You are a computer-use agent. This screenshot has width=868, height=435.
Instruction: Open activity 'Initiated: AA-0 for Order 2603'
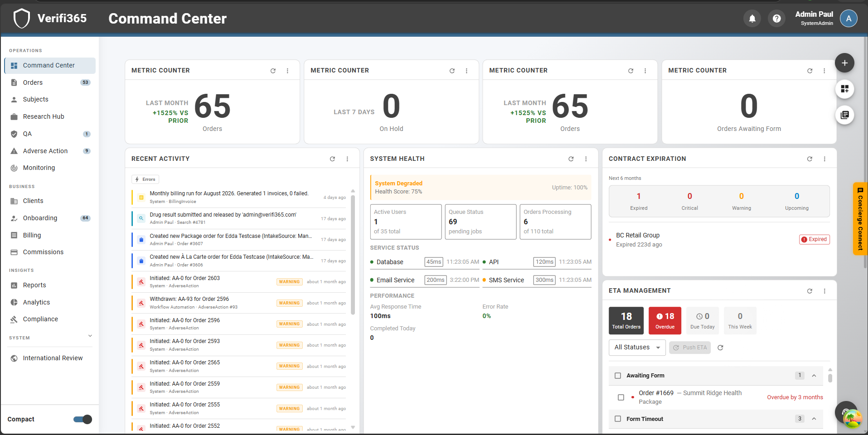point(239,282)
